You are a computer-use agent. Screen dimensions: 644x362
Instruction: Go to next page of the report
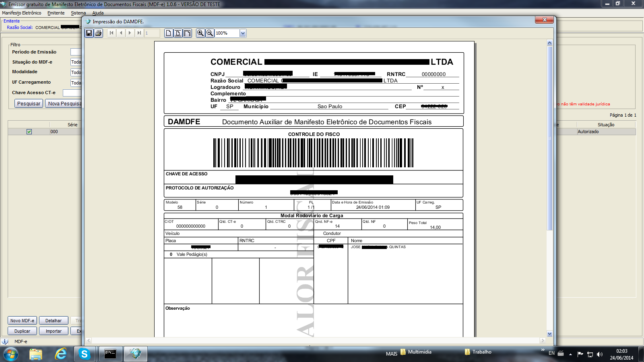click(x=130, y=33)
